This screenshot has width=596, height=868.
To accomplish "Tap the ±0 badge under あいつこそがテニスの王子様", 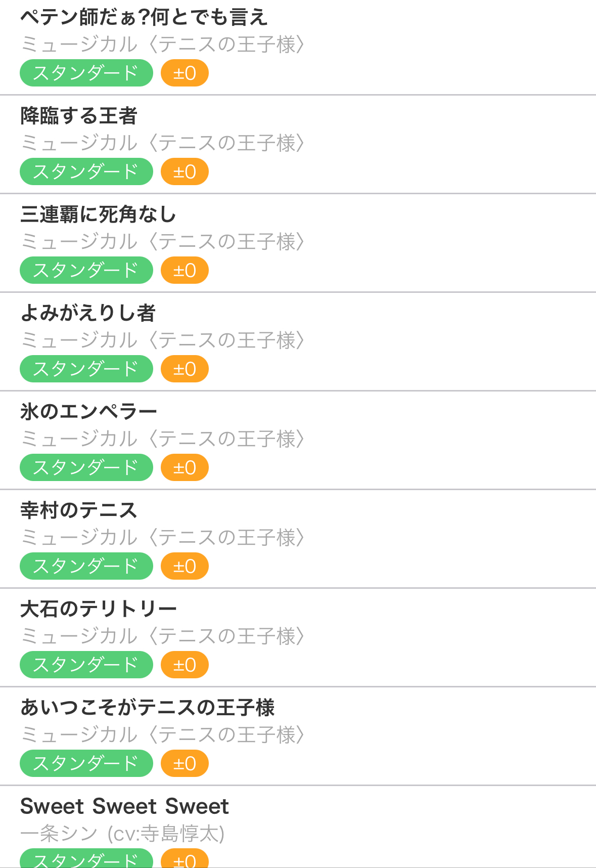I will pyautogui.click(x=185, y=763).
